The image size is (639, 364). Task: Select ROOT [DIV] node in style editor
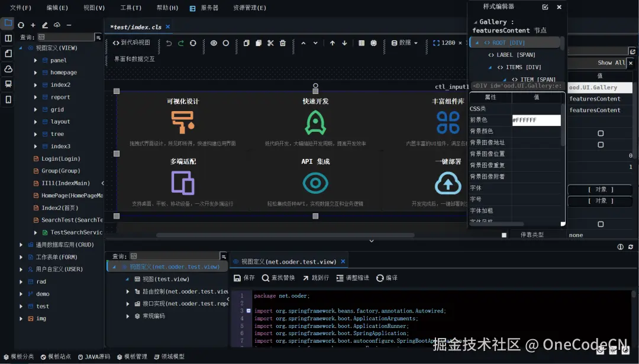click(x=515, y=43)
